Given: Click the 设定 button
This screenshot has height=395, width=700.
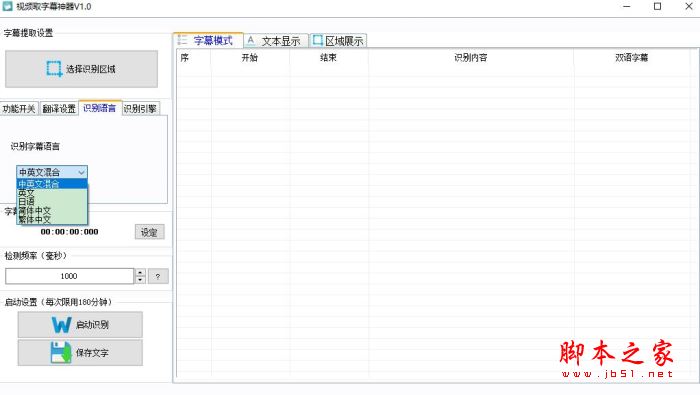Looking at the screenshot, I should tap(150, 232).
